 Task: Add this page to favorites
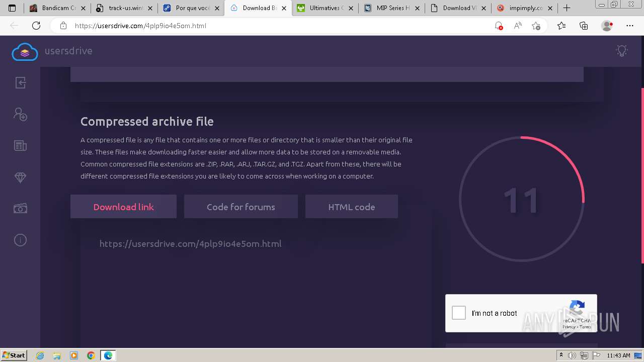pyautogui.click(x=536, y=26)
